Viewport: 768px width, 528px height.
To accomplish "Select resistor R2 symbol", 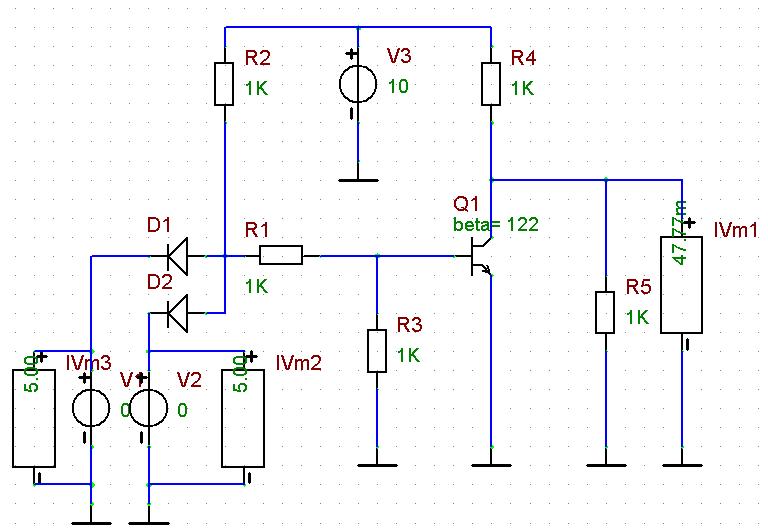I will tap(224, 84).
